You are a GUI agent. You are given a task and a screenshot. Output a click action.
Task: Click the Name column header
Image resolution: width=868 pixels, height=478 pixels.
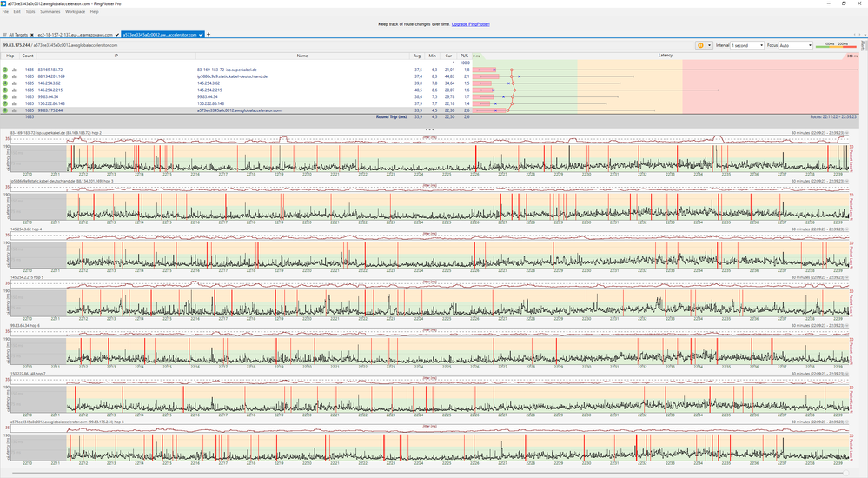302,56
